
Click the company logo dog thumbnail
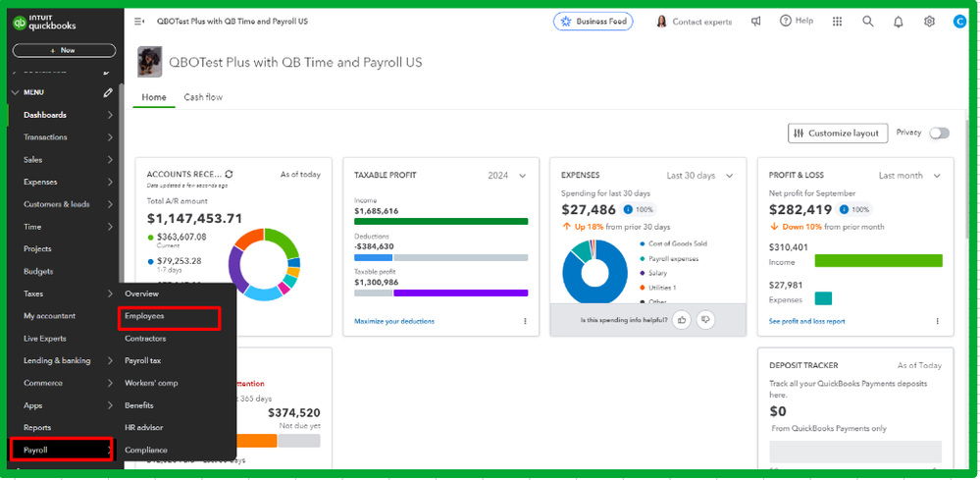coord(150,62)
